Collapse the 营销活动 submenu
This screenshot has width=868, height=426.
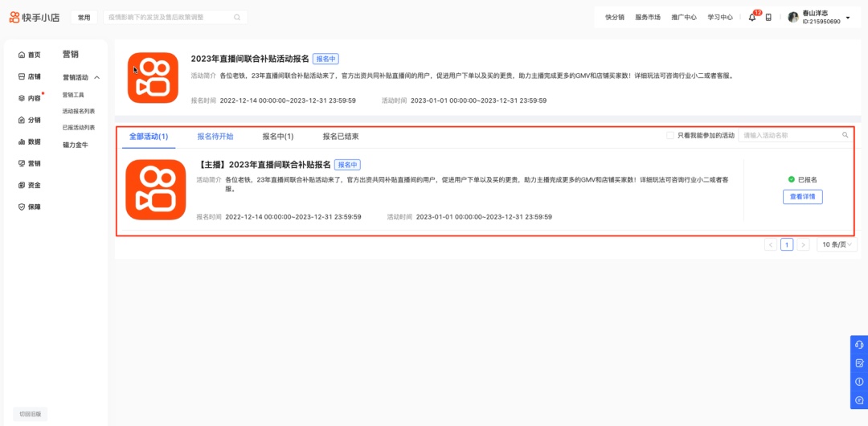pyautogui.click(x=97, y=78)
